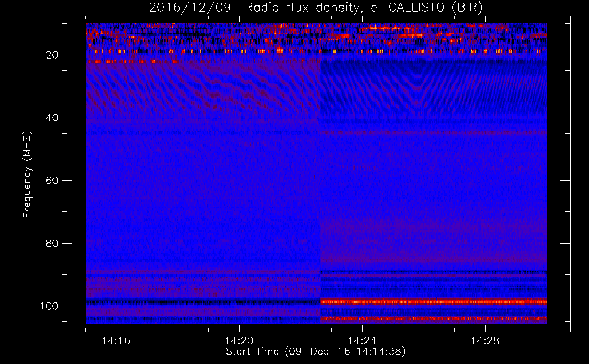Select the date 2016/12/09 in the title
This screenshot has height=364, width=589.
pos(190,8)
